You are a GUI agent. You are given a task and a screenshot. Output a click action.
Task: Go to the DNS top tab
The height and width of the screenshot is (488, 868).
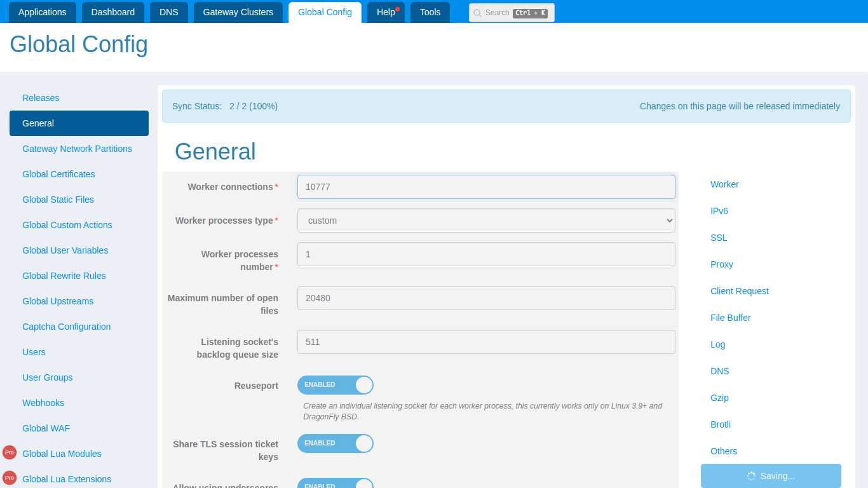[169, 12]
